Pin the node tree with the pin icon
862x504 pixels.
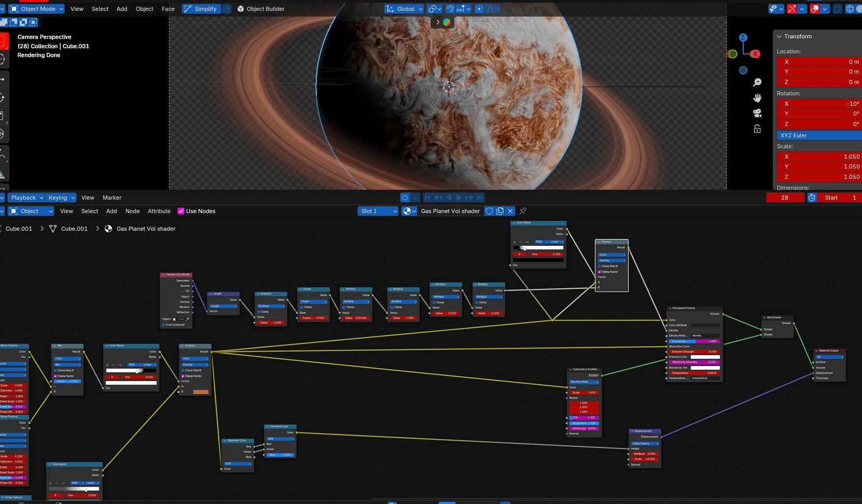click(523, 211)
